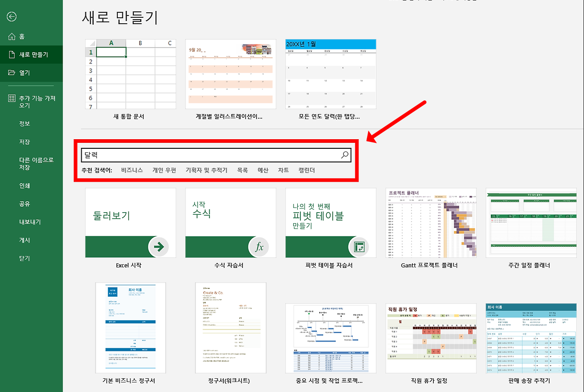584x392 pixels.
Task: Click the 캘린더 suggested search link
Action: pos(307,170)
